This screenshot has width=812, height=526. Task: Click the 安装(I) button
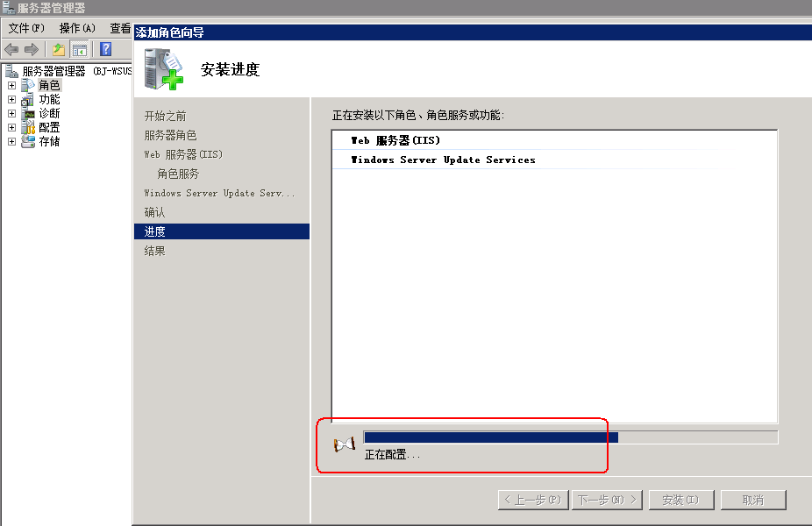(x=681, y=500)
